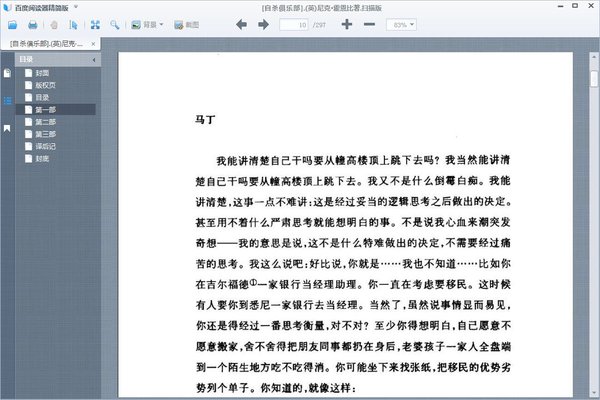Click the total page count /297
Viewport: 600px width, 400px height.
click(319, 25)
